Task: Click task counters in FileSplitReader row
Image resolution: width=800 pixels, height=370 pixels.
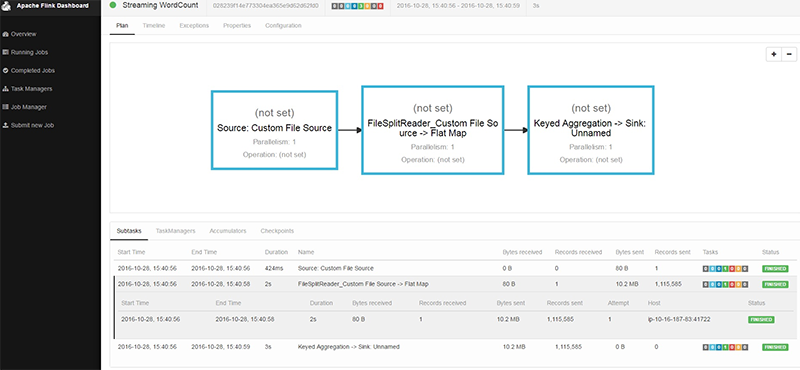Action: click(x=726, y=284)
